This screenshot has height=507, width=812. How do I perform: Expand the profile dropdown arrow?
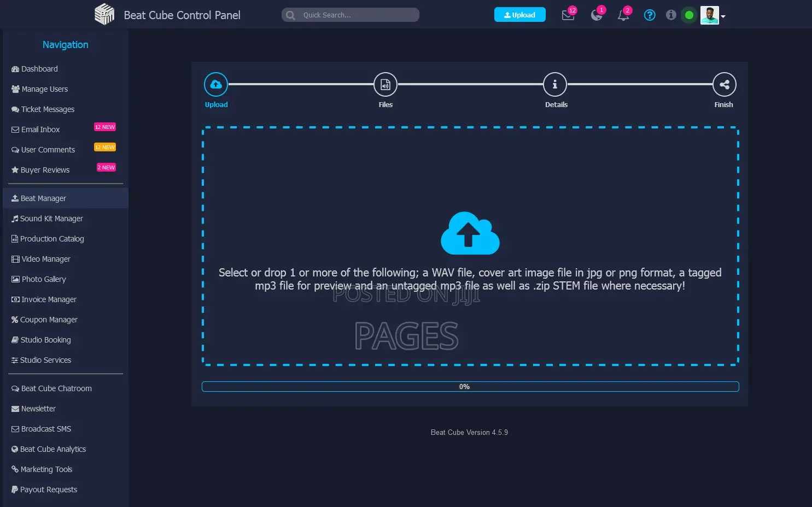(x=723, y=16)
